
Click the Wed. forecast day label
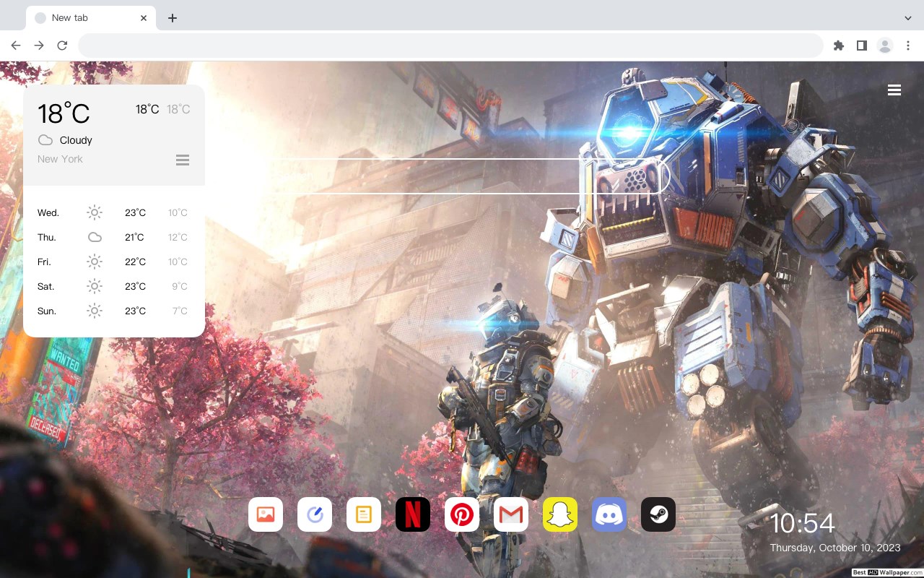pyautogui.click(x=48, y=212)
